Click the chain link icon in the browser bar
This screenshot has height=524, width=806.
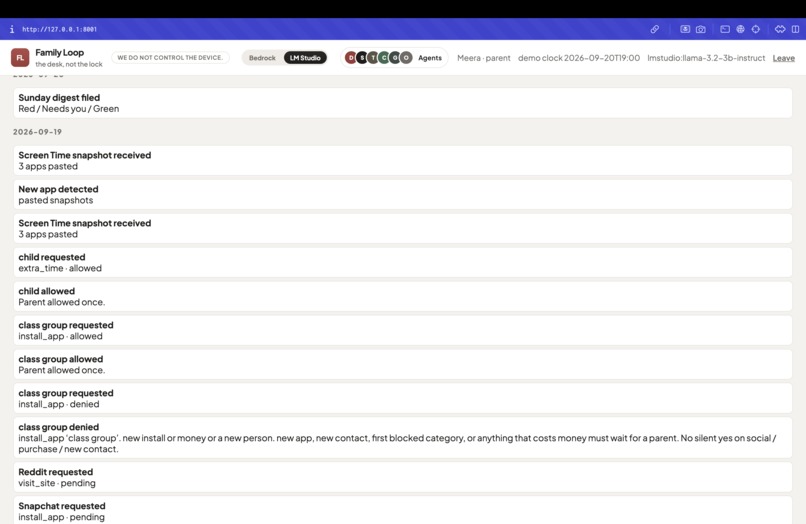(x=654, y=29)
